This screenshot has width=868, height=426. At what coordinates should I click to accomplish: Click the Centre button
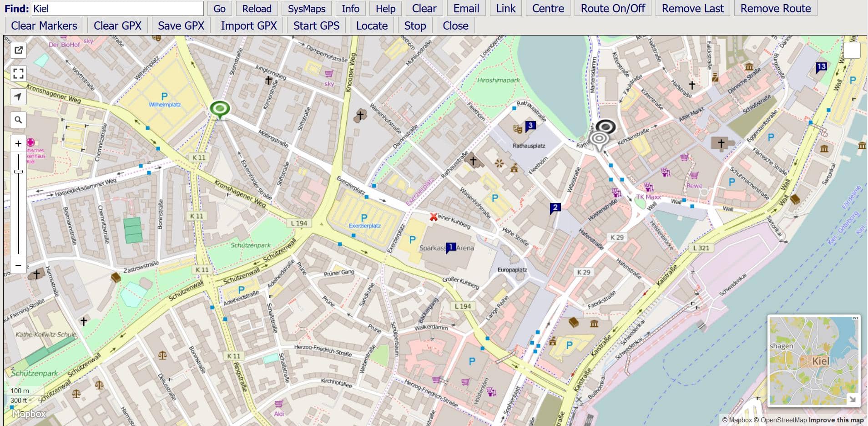coord(548,9)
